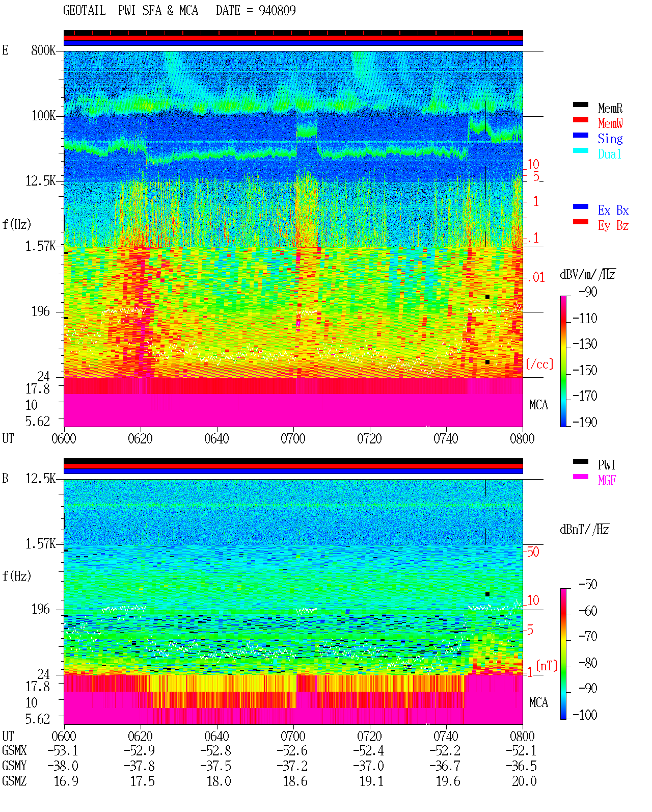Click the GSMY value -38.0
The width and height of the screenshot is (652, 812).
[x=63, y=766]
